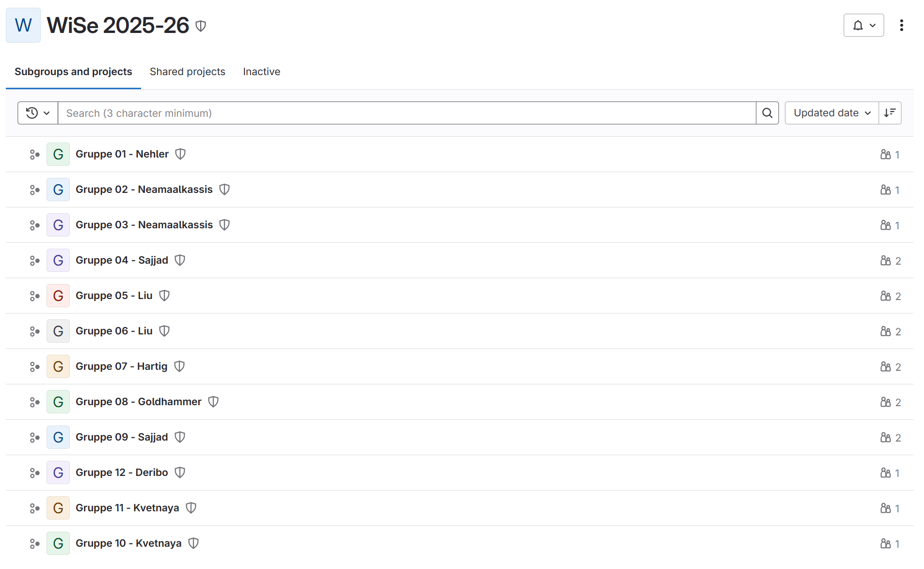Click the members count icon for Gruppe 04 - Sajjad

point(885,261)
